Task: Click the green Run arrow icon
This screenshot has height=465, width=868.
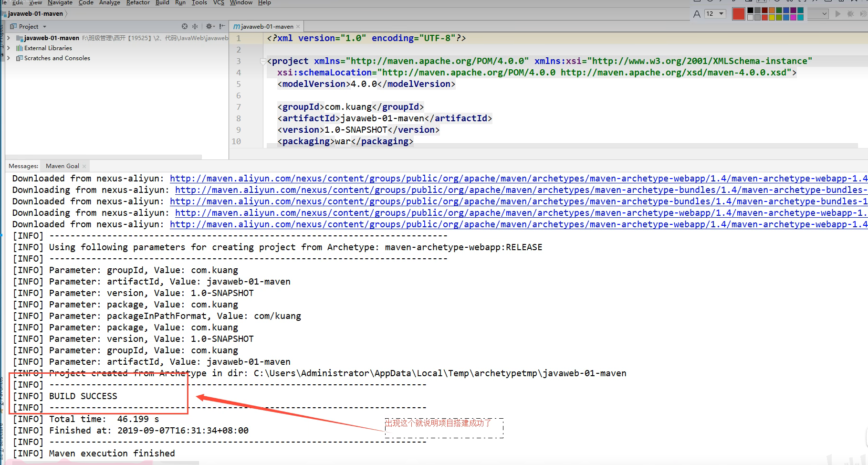Action: tap(838, 14)
